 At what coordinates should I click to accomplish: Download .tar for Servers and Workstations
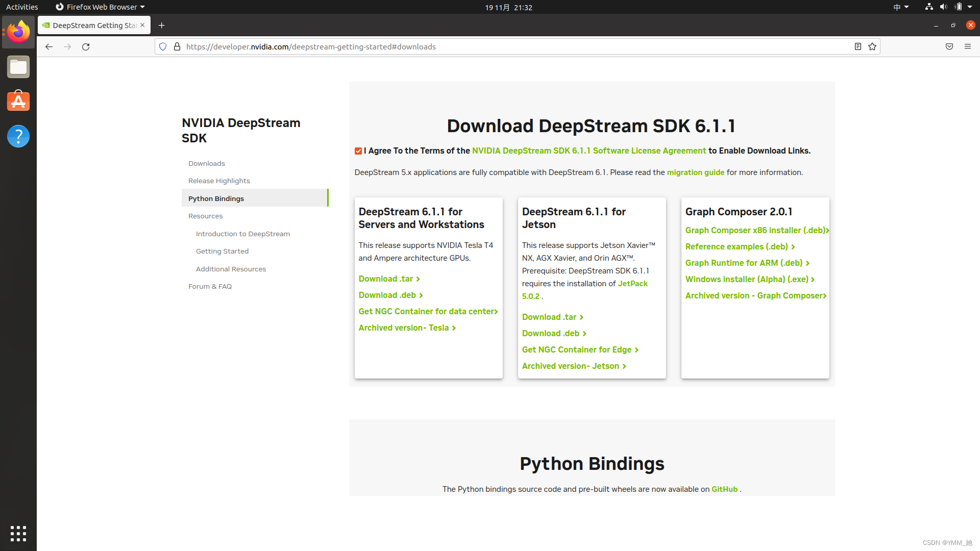[x=389, y=279]
